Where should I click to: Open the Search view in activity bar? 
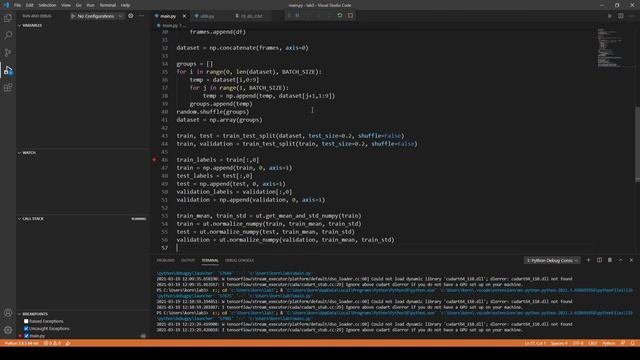[x=8, y=36]
